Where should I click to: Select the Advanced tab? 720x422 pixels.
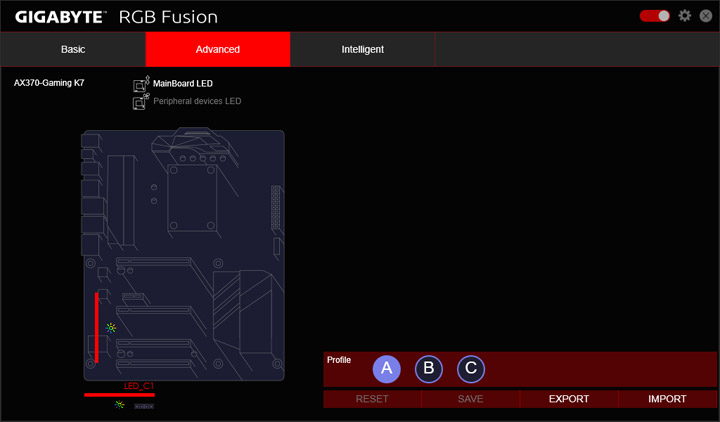coord(218,50)
